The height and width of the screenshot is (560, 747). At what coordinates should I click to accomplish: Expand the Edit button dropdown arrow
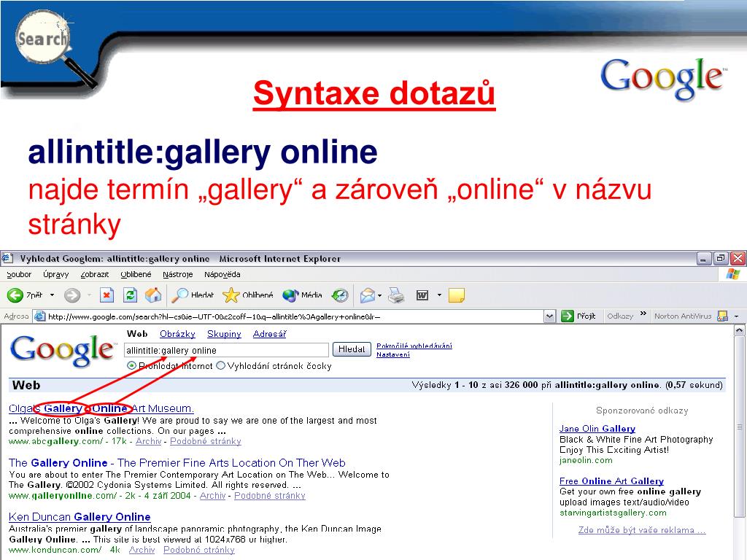click(439, 295)
